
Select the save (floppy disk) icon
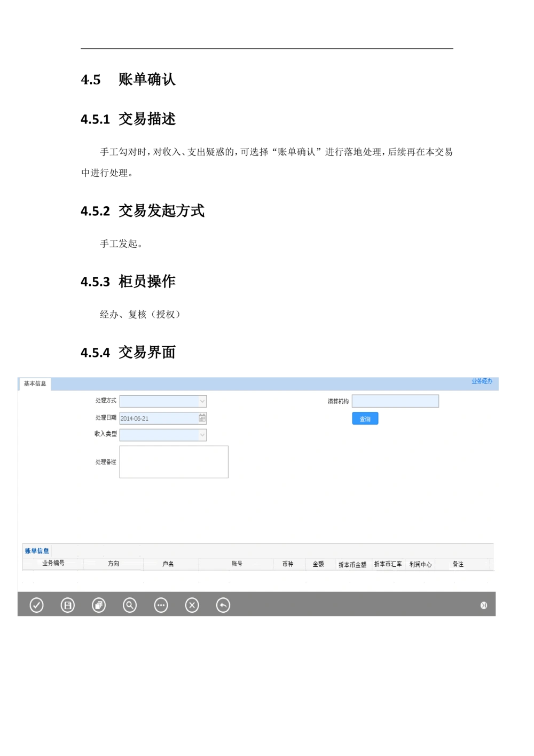click(x=68, y=605)
